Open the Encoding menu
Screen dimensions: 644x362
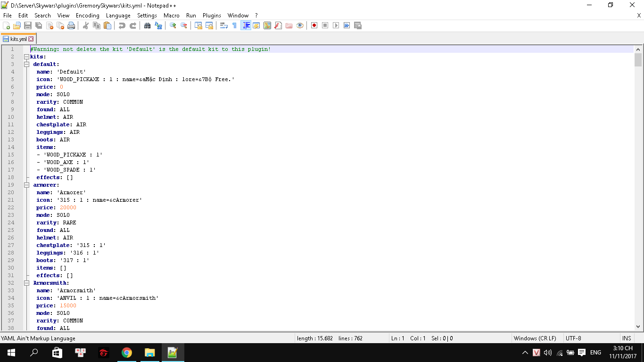point(88,16)
